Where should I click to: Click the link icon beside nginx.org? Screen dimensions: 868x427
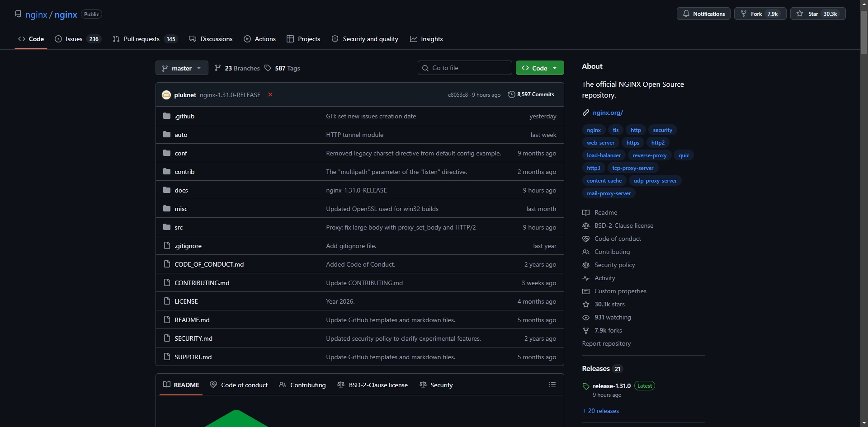(586, 113)
